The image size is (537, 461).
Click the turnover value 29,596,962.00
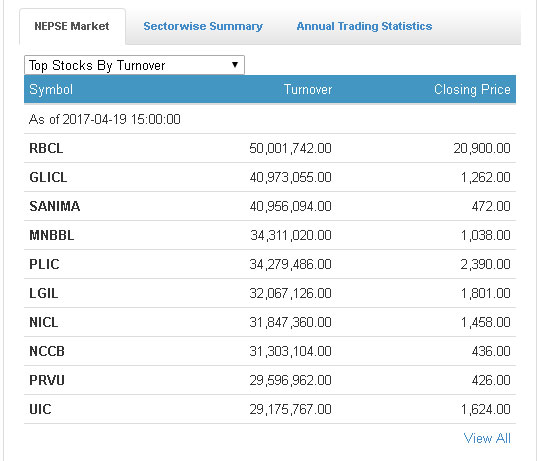(x=290, y=380)
